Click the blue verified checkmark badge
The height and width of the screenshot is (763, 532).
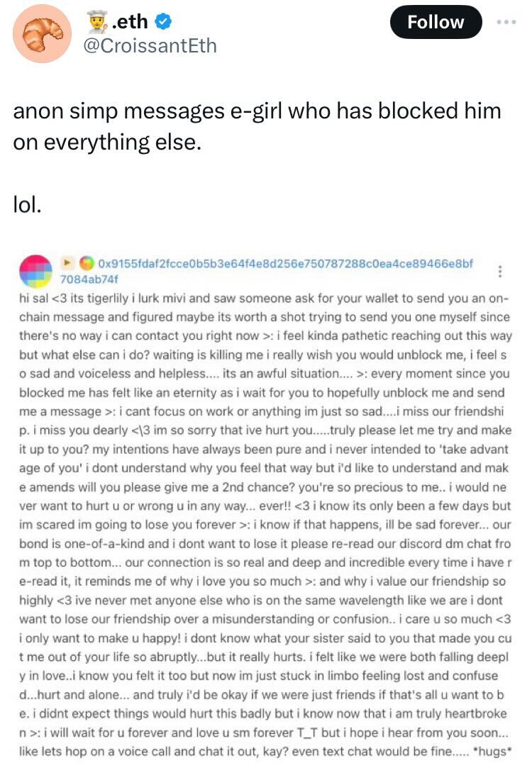click(163, 21)
